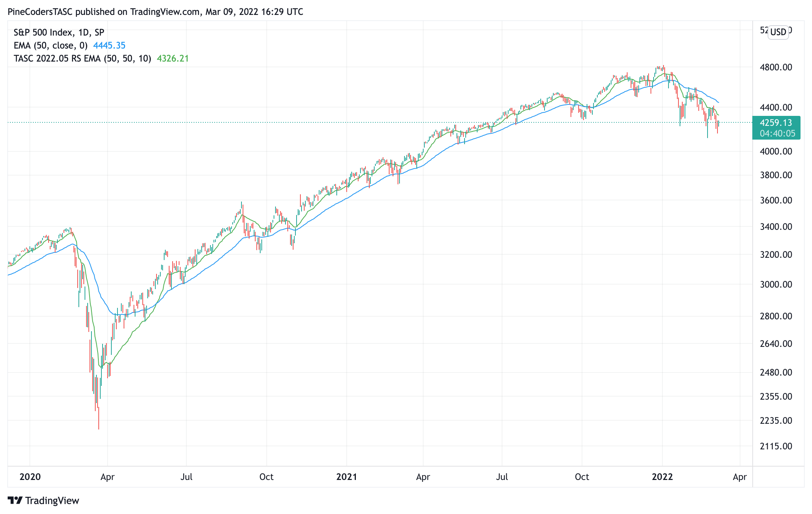Screen dimensions: 812x514
Task: Click the 3200.00 price axis label
Action: [x=776, y=255]
